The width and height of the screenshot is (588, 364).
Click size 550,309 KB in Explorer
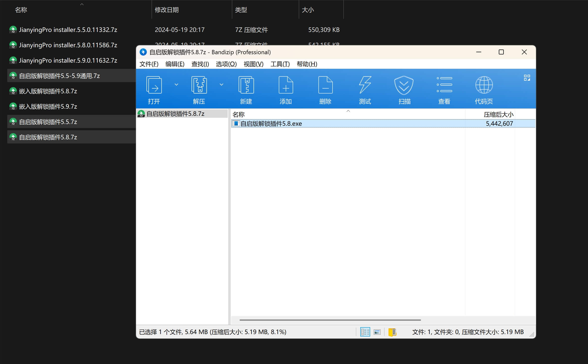pyautogui.click(x=324, y=30)
